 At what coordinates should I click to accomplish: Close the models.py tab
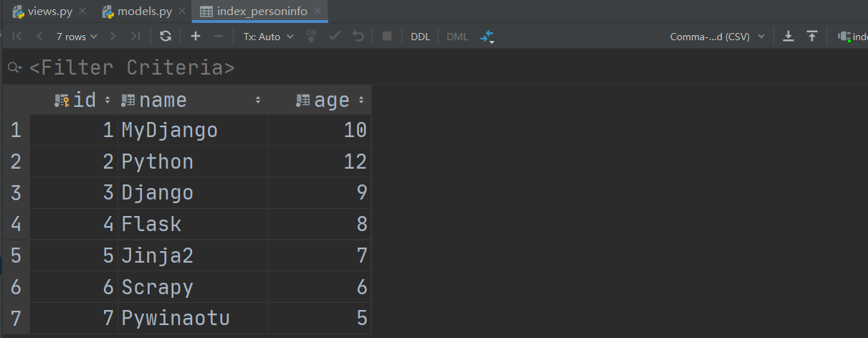(x=181, y=11)
